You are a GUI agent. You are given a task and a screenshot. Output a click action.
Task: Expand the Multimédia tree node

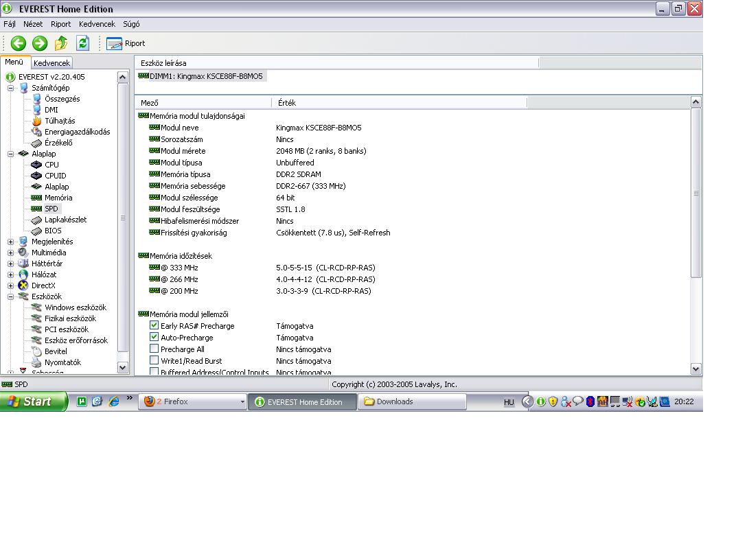(x=10, y=253)
